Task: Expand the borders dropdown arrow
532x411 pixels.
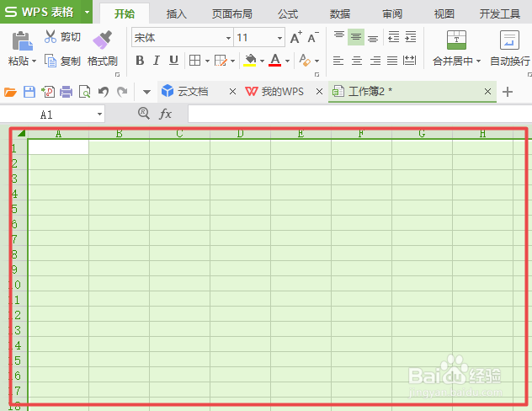Action: tap(207, 61)
